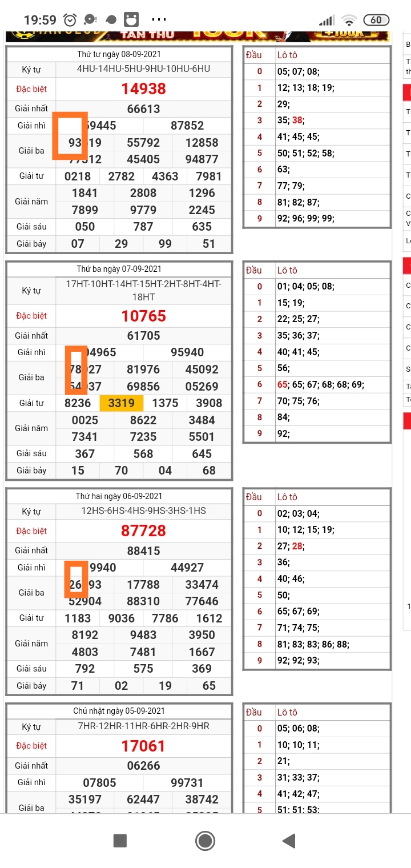Image resolution: width=411 pixels, height=868 pixels.
Task: Click fourth prize number 7981
Action: pyautogui.click(x=209, y=176)
